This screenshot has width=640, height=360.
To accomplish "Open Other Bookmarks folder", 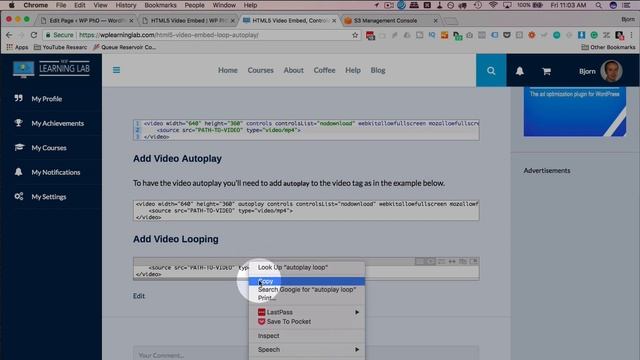I will click(x=608, y=47).
